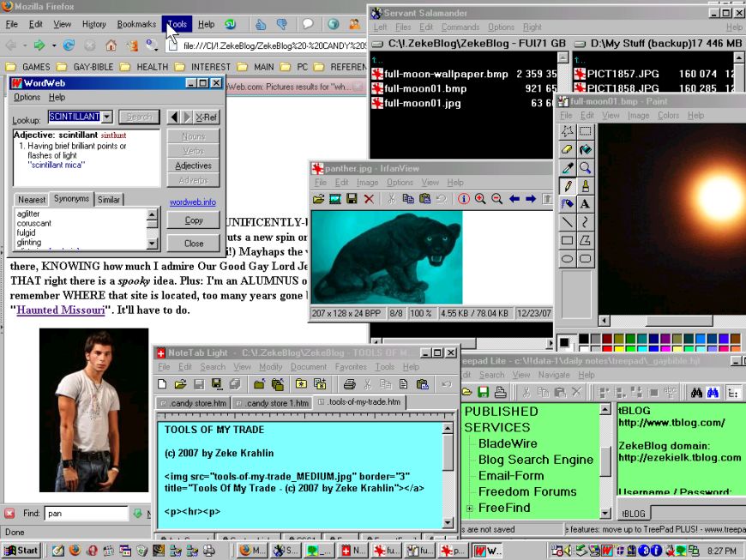Viewport: 746px width, 560px height.
Task: Go to previous image with IrfanView's left arrow
Action: coord(514,199)
